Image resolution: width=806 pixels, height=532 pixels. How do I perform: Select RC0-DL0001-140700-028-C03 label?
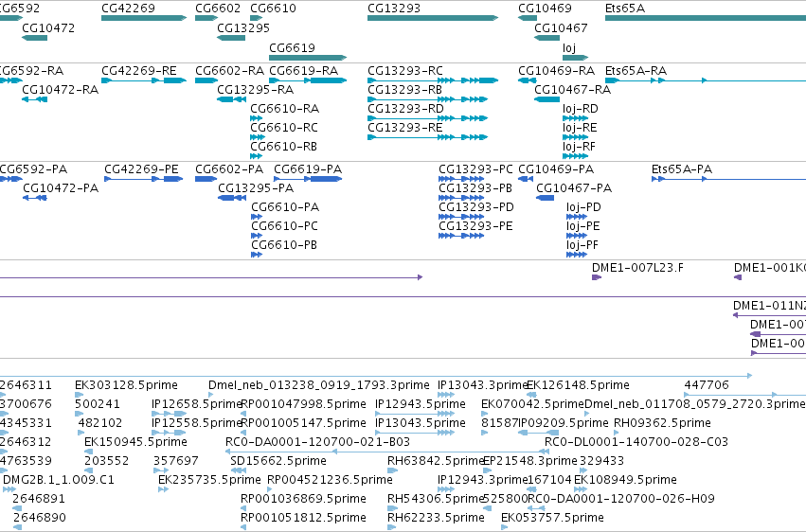[x=636, y=442]
